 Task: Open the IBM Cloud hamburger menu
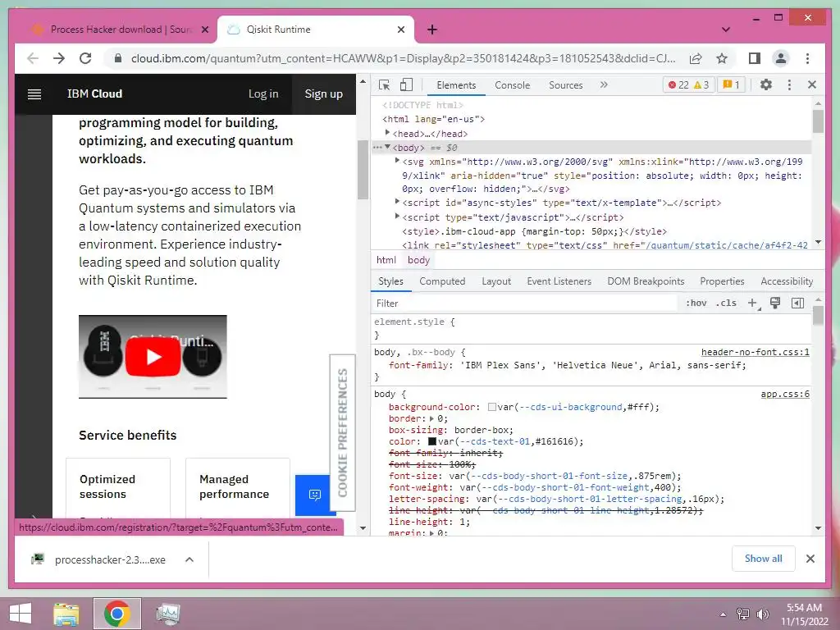point(34,94)
